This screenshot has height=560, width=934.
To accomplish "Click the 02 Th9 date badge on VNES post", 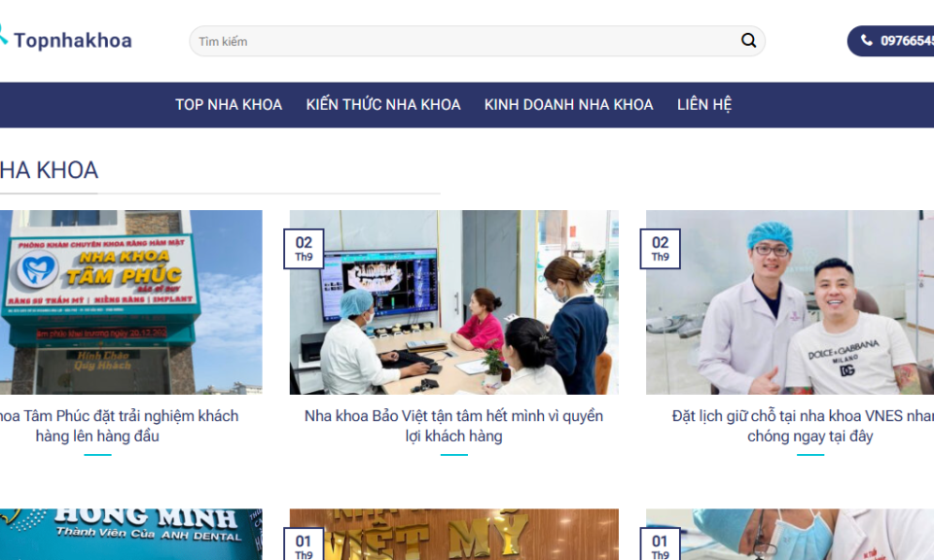I will click(660, 249).
